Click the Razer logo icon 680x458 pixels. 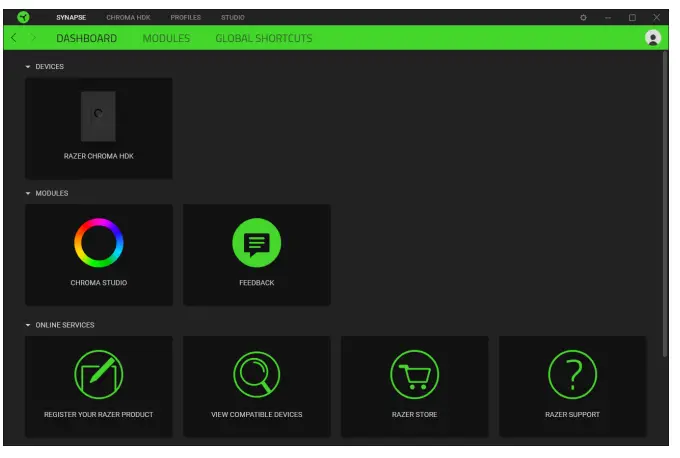pos(23,17)
